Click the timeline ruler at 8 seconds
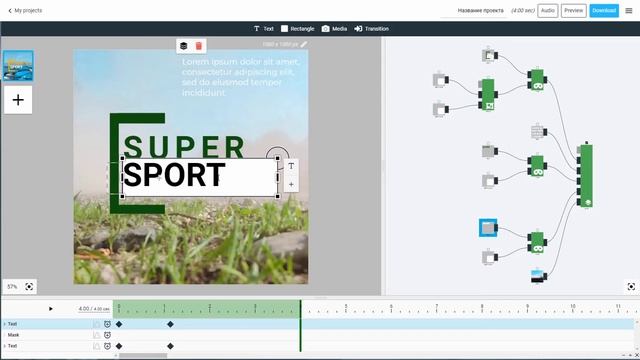This screenshot has height=360, width=640. tap(482, 309)
